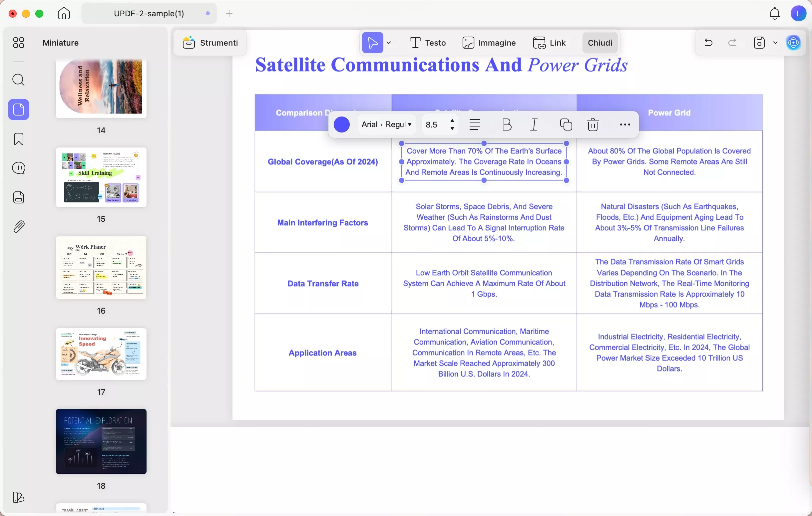This screenshot has width=812, height=516.
Task: Select the Immagine insertion tool
Action: (489, 43)
